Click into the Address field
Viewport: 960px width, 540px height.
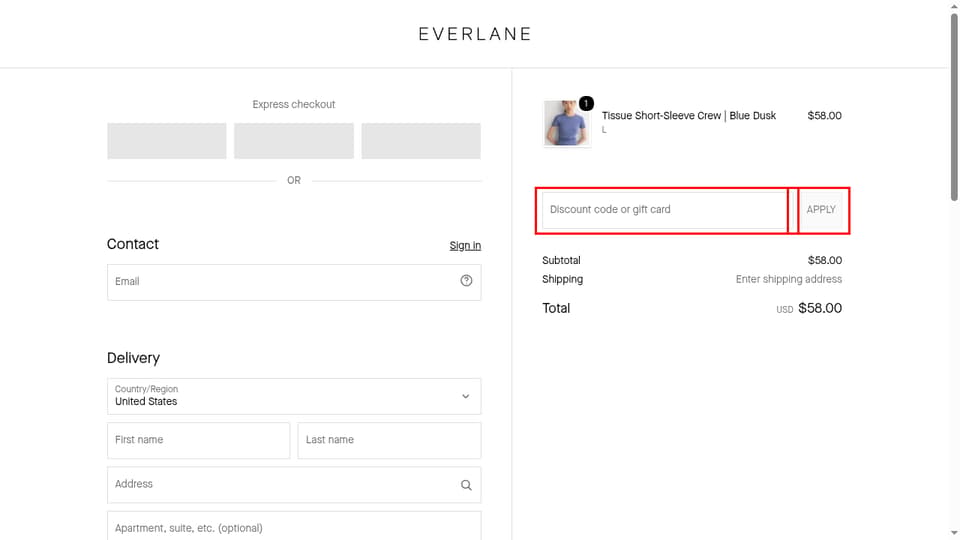pos(294,484)
